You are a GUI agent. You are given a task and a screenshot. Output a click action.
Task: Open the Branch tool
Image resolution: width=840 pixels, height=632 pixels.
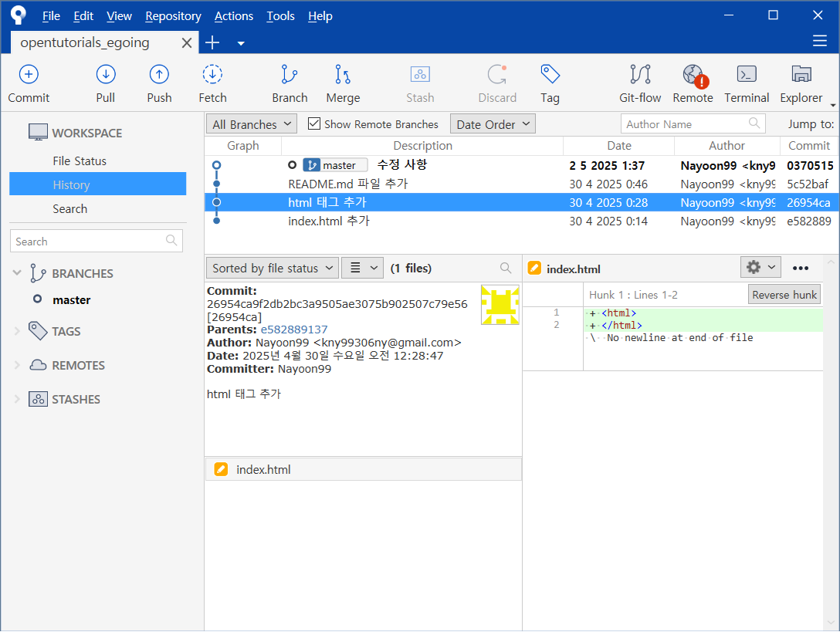[x=290, y=74]
